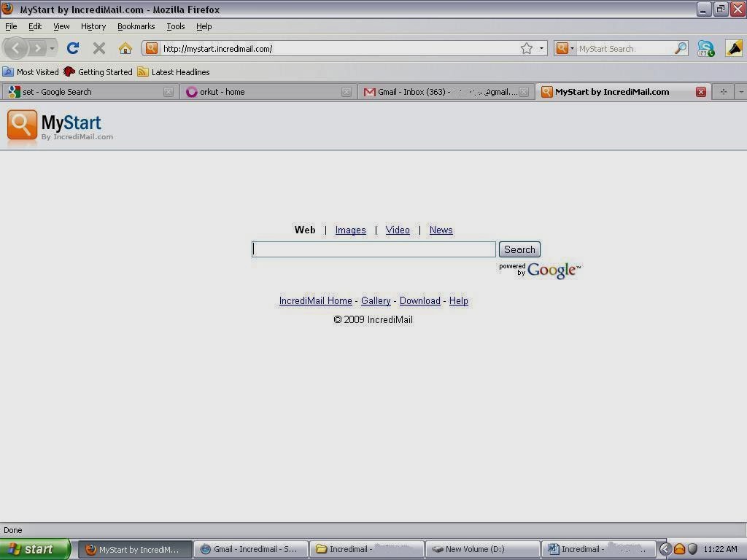Open New Volume (D:) from the taskbar
The image size is (747, 560).
click(482, 549)
